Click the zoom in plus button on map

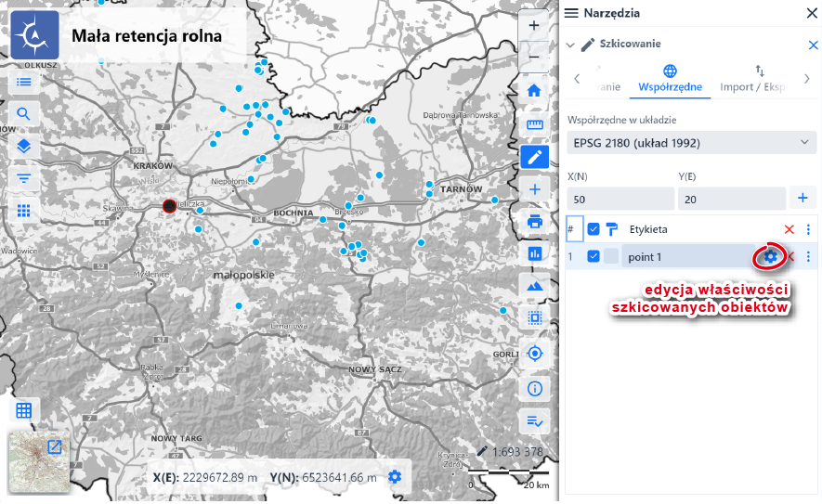click(x=534, y=26)
